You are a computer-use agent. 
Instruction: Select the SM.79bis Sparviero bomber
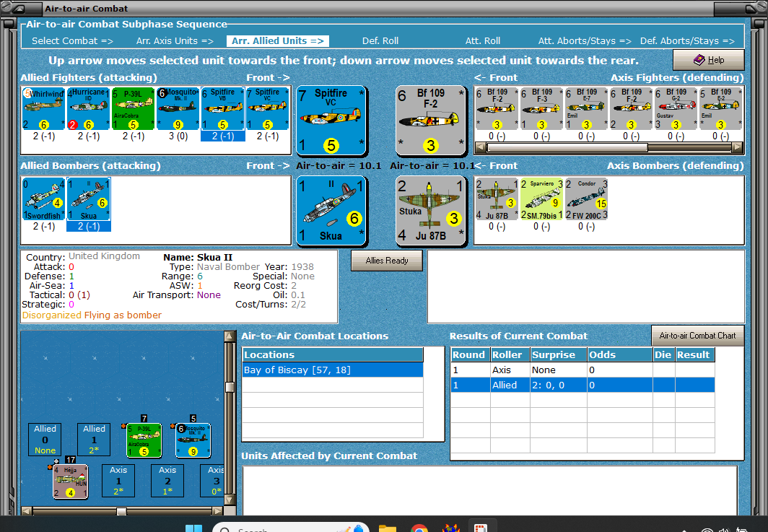(x=541, y=199)
